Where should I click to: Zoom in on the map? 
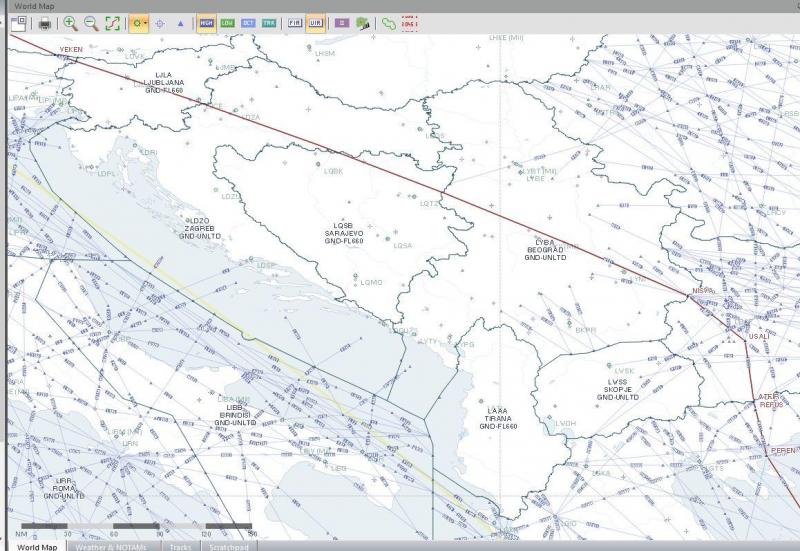coord(70,23)
